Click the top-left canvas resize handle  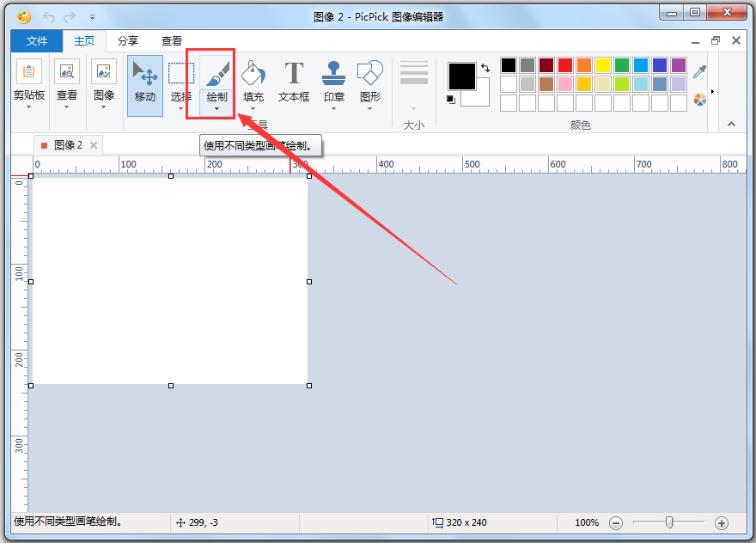[x=31, y=176]
